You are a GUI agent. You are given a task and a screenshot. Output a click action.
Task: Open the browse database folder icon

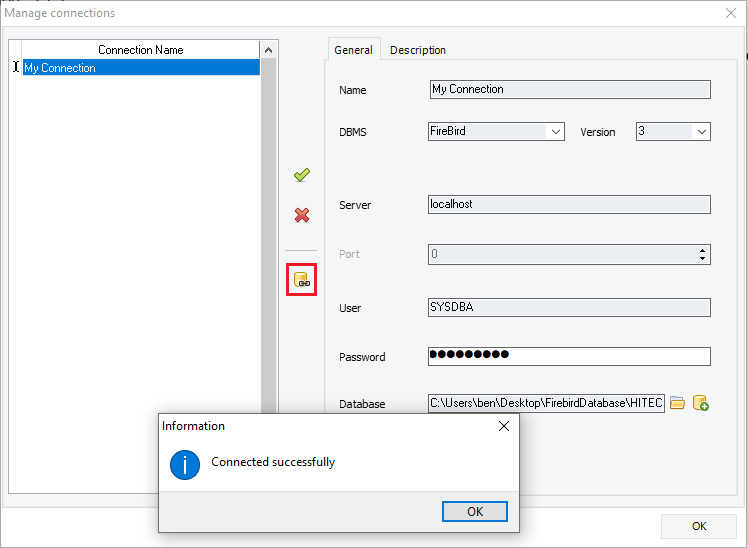[x=677, y=403]
